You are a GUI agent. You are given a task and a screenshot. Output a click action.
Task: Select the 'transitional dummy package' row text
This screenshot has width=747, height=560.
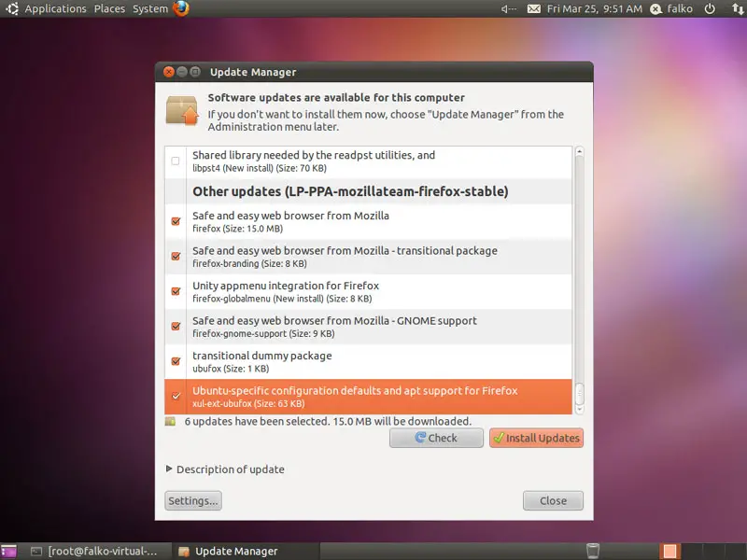click(x=262, y=356)
